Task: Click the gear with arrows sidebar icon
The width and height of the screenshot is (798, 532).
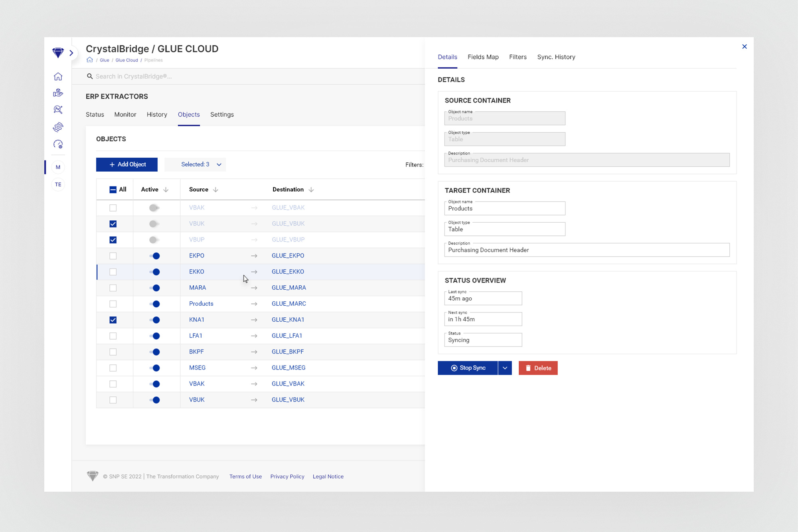Action: tap(58, 127)
